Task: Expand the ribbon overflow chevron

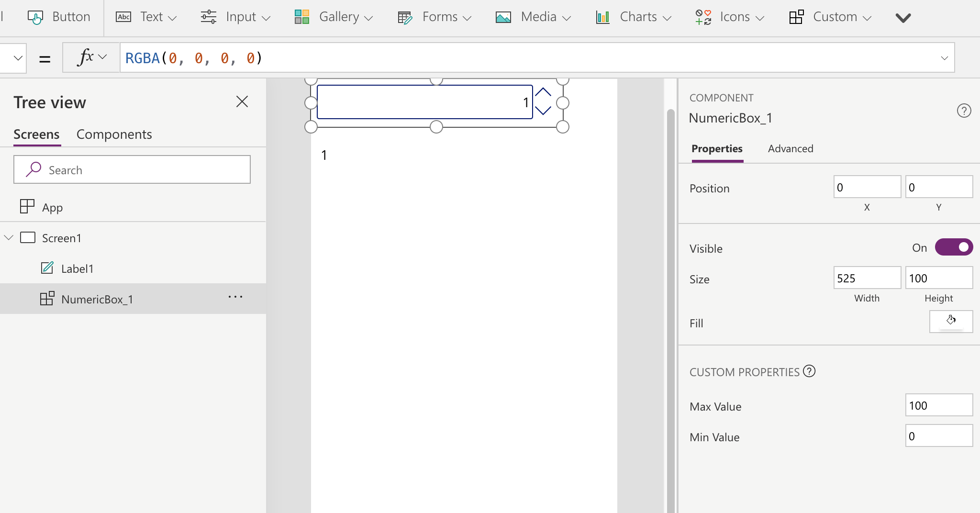Action: (x=903, y=18)
